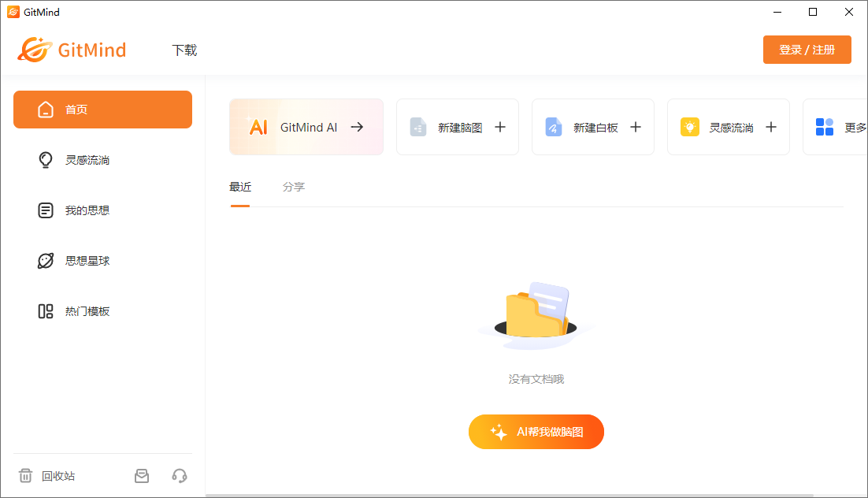868x498 pixels.
Task: Click the plus icon beside 新建白板
Action: [x=636, y=127]
